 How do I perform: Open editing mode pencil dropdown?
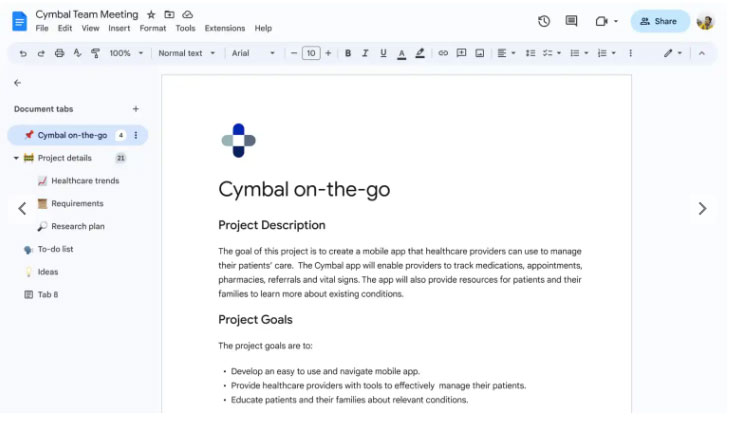tap(673, 53)
